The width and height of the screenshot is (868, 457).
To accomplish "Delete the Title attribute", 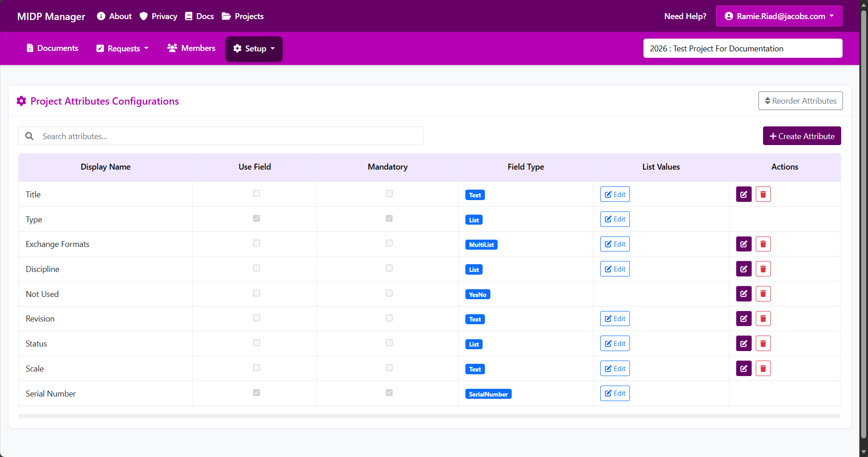I will (x=763, y=194).
